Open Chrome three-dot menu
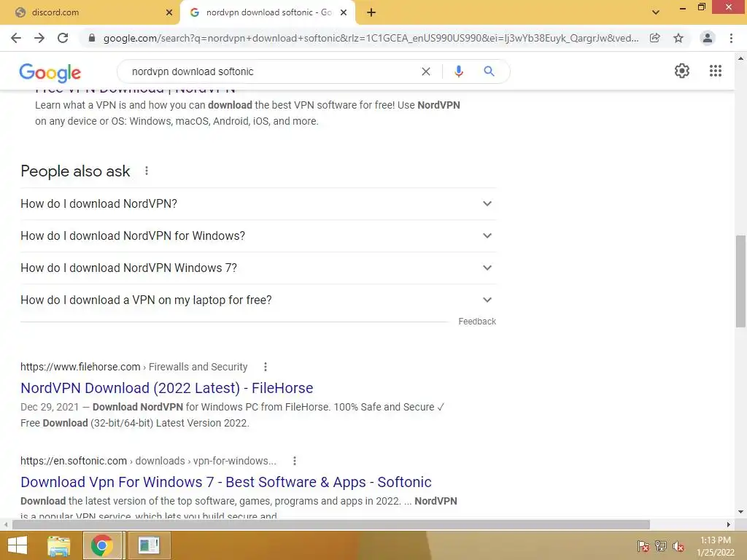747x560 pixels. [x=731, y=38]
